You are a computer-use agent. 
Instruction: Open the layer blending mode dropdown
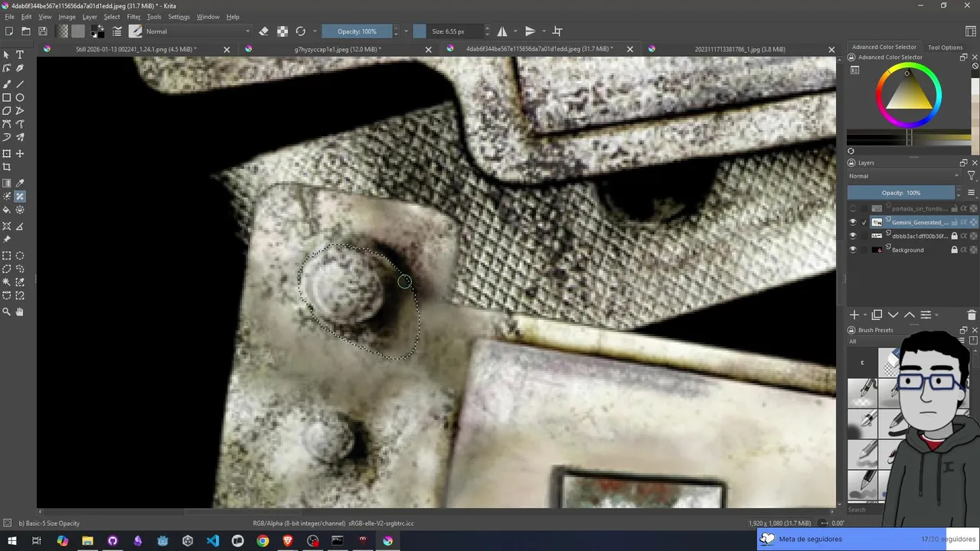(903, 176)
